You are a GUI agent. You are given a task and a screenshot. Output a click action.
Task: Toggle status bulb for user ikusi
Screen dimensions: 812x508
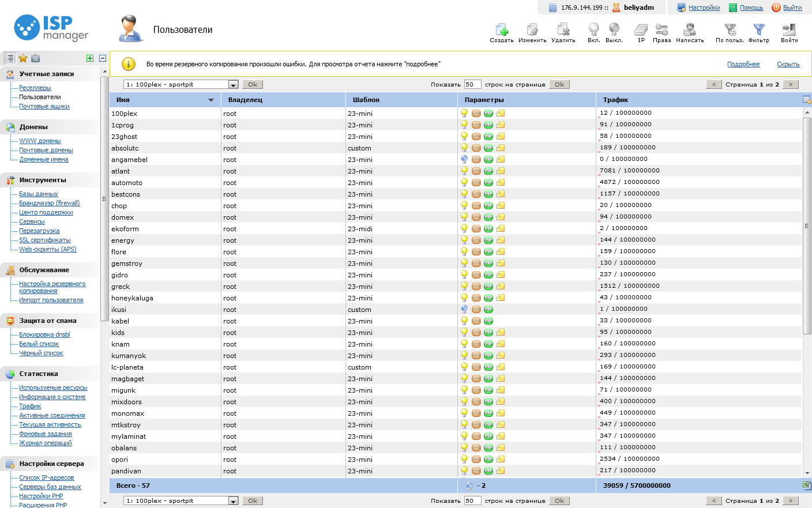tap(464, 309)
